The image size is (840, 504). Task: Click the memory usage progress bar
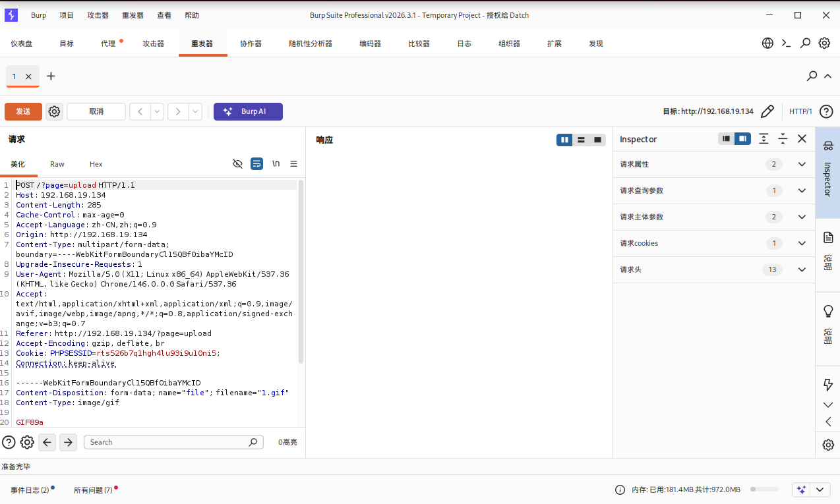[764, 490]
